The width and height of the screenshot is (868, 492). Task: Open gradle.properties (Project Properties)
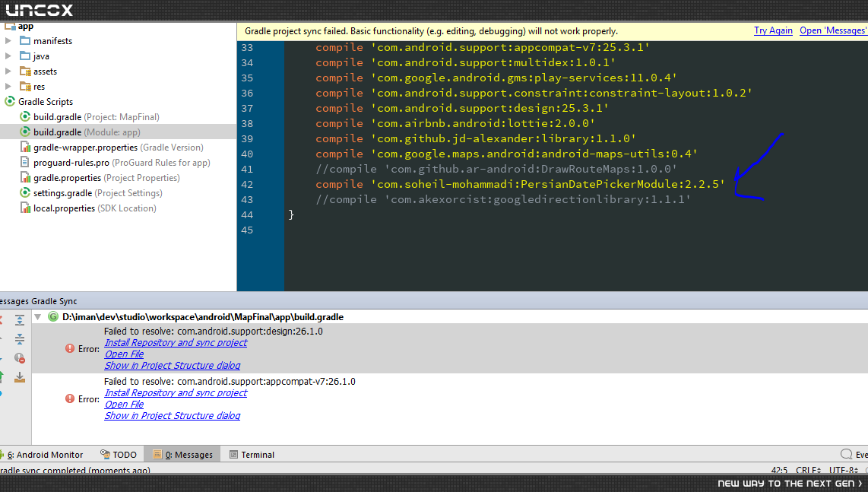coord(106,178)
